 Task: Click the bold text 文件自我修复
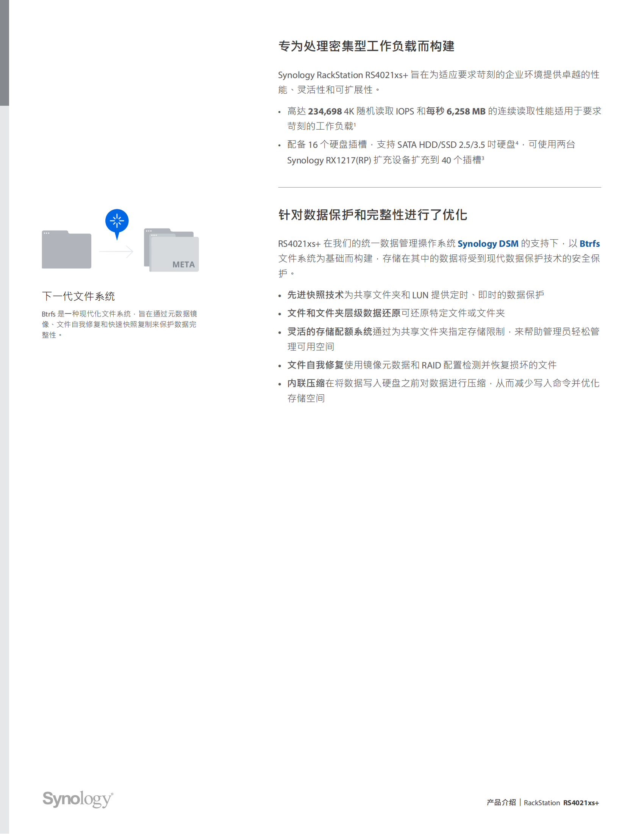pyautogui.click(x=316, y=365)
